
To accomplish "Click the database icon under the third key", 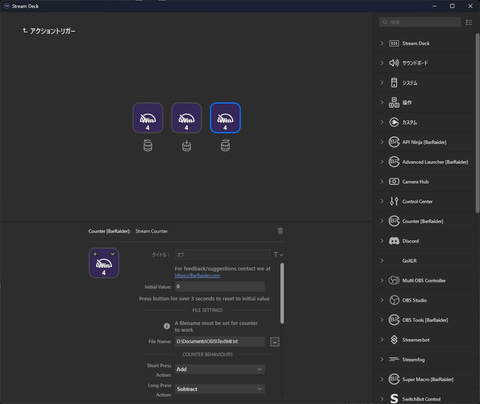I will [225, 146].
